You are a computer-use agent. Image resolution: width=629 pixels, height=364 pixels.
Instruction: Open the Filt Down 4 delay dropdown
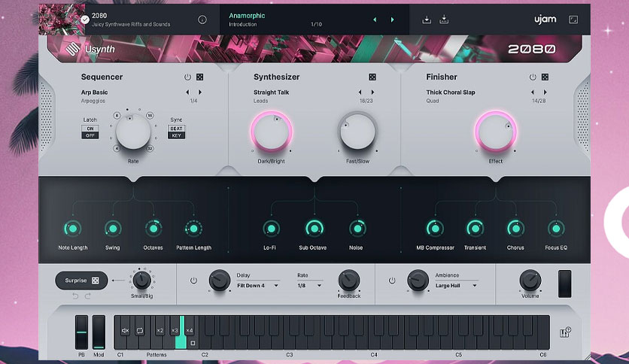coord(257,286)
